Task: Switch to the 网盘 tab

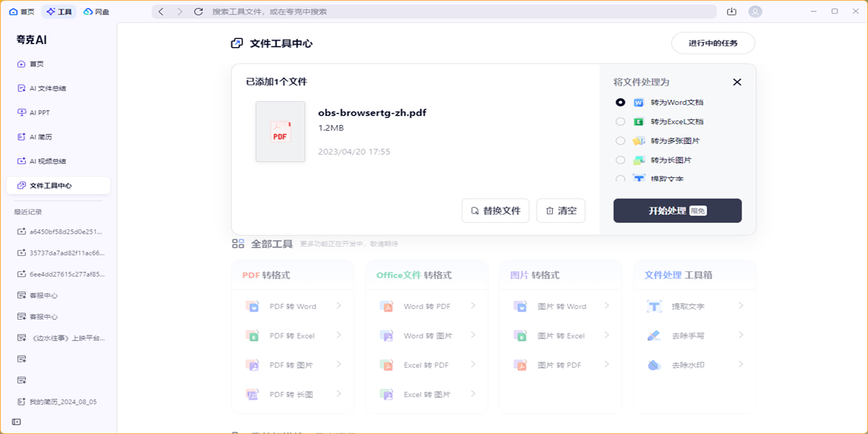Action: [98, 12]
